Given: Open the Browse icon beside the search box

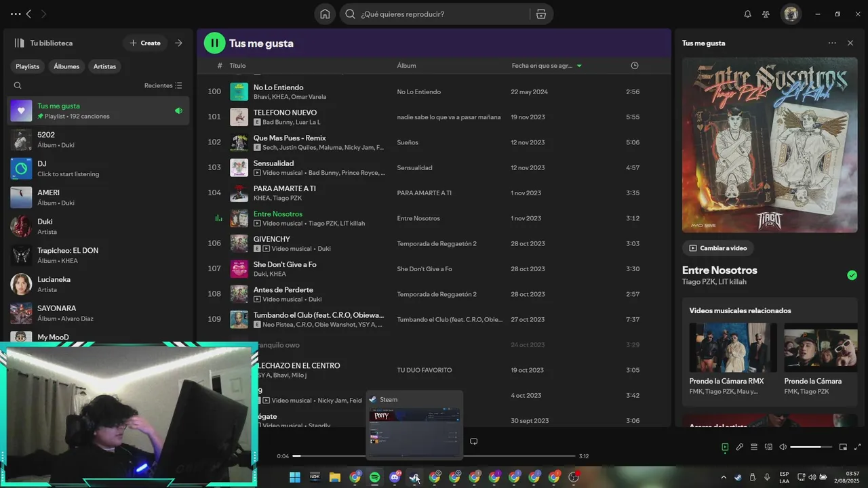Looking at the screenshot, I should [540, 14].
